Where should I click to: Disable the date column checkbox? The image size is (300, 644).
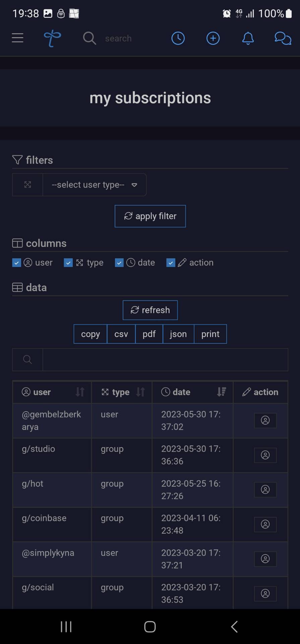(x=119, y=263)
